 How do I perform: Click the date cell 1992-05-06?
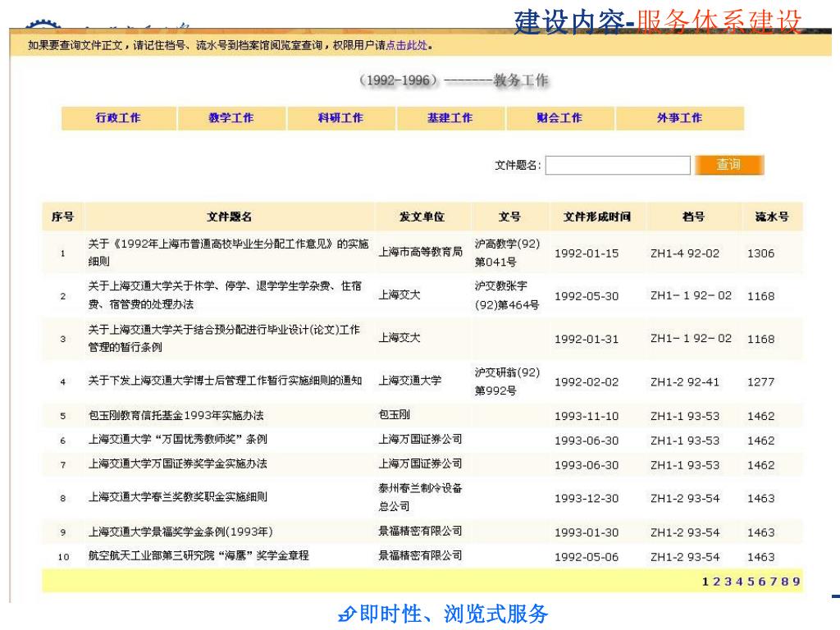click(587, 557)
